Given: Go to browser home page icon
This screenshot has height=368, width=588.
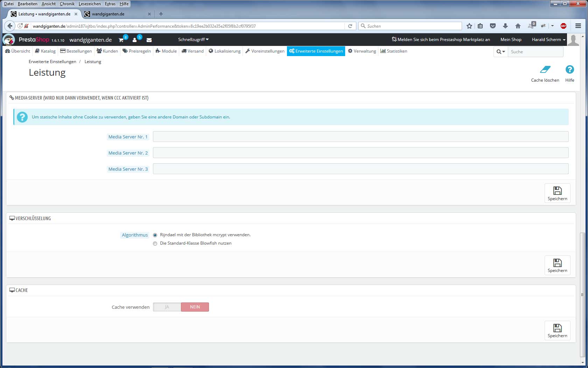Looking at the screenshot, I should tap(518, 26).
